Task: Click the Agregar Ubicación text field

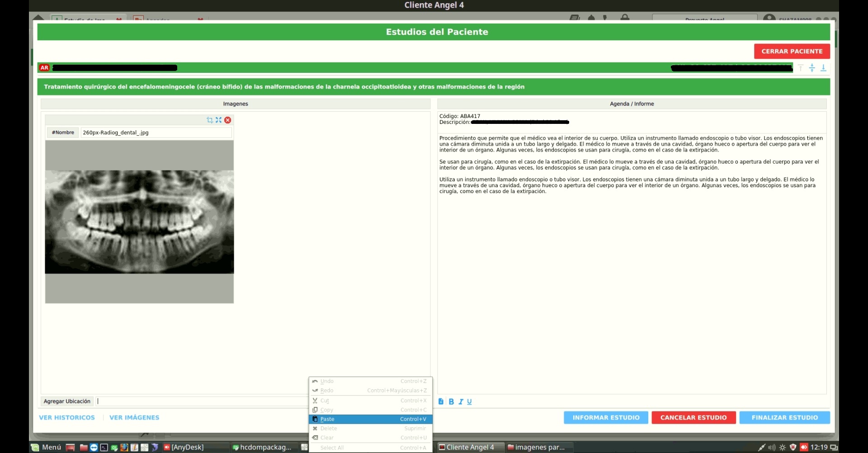Action: [x=202, y=401]
